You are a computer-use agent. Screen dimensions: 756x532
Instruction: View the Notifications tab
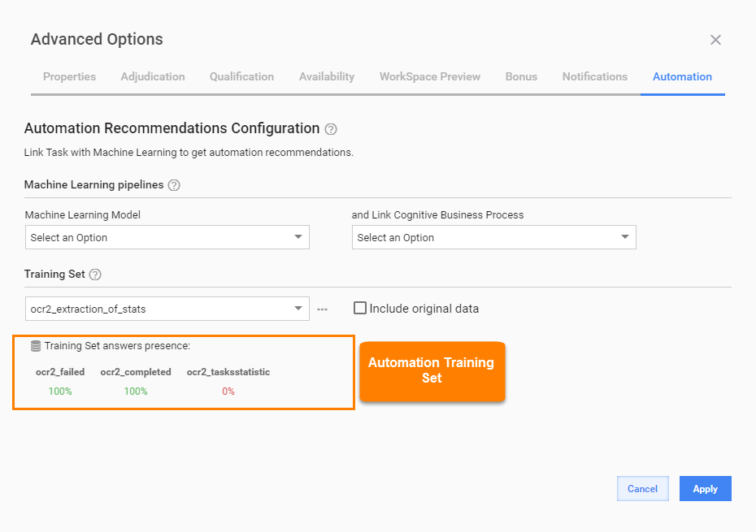[x=595, y=76]
